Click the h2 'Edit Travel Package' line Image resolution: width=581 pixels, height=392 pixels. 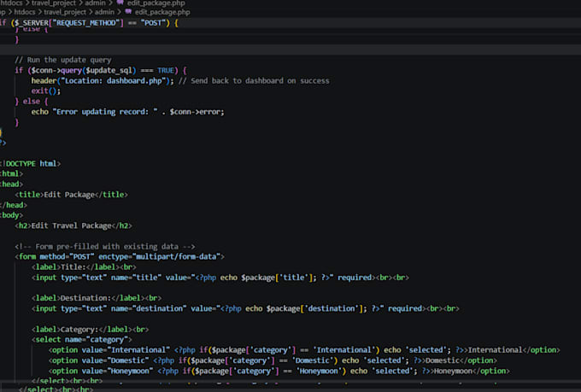coord(73,226)
